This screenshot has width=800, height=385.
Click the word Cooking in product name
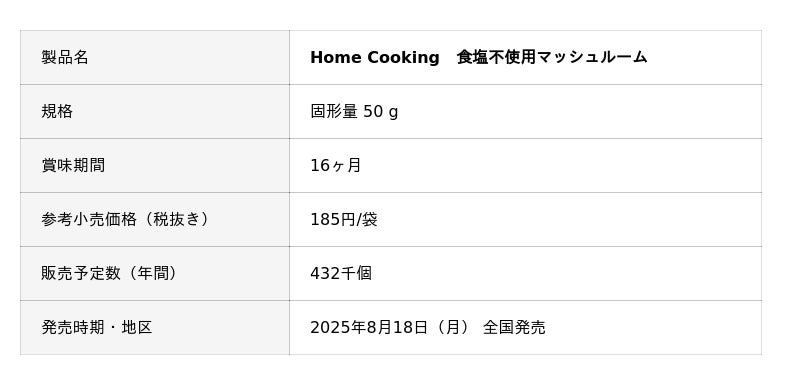tap(403, 58)
